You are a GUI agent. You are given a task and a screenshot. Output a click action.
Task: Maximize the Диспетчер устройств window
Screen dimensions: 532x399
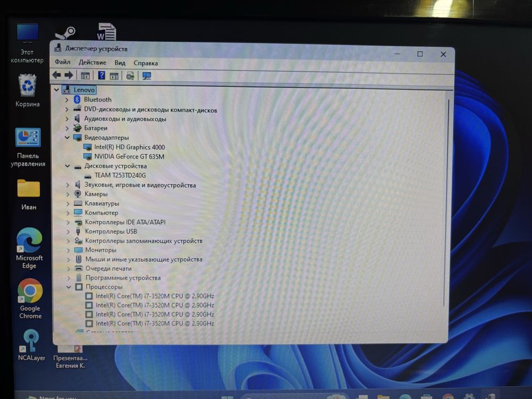click(420, 54)
